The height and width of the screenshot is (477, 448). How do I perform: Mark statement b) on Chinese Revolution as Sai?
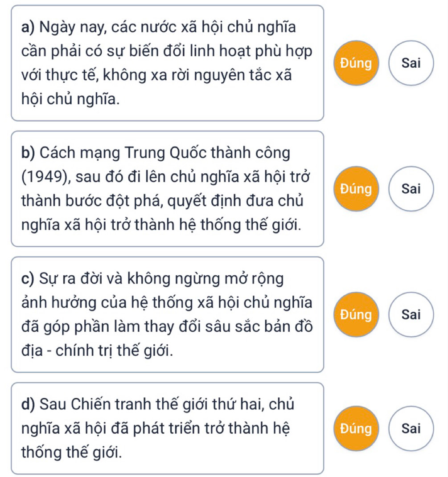(411, 188)
